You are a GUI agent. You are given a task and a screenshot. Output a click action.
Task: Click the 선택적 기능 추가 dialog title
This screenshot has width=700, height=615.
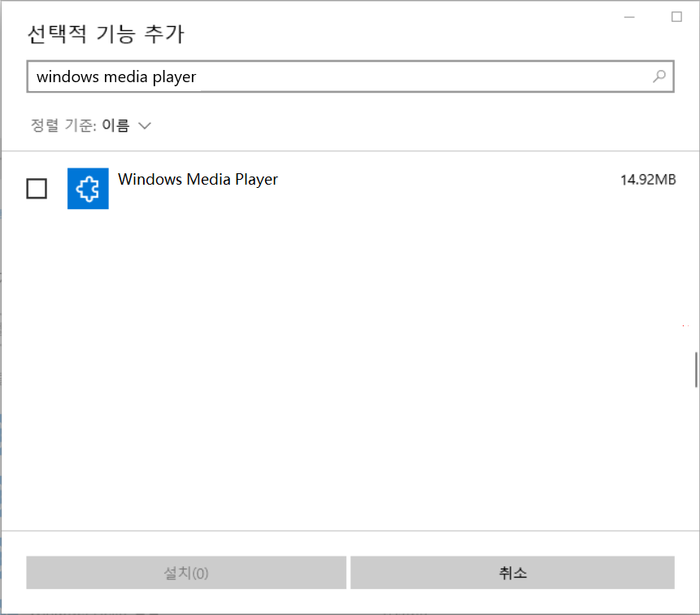click(106, 34)
